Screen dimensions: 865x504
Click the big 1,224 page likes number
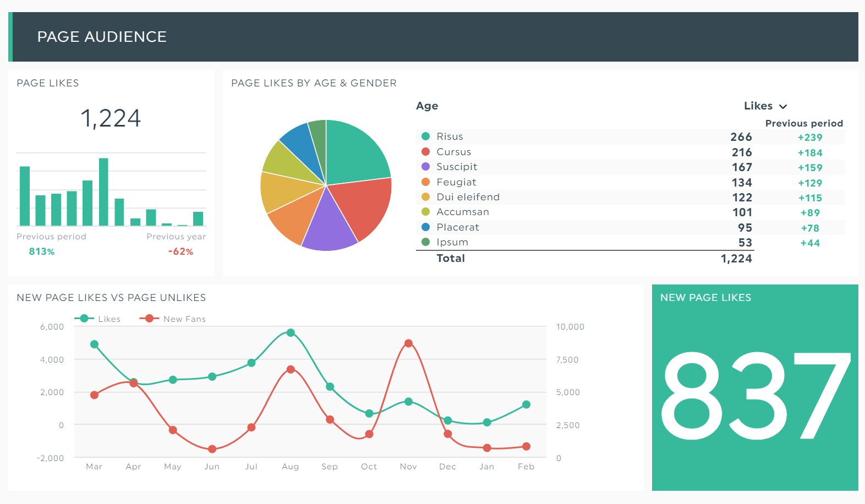pos(111,118)
